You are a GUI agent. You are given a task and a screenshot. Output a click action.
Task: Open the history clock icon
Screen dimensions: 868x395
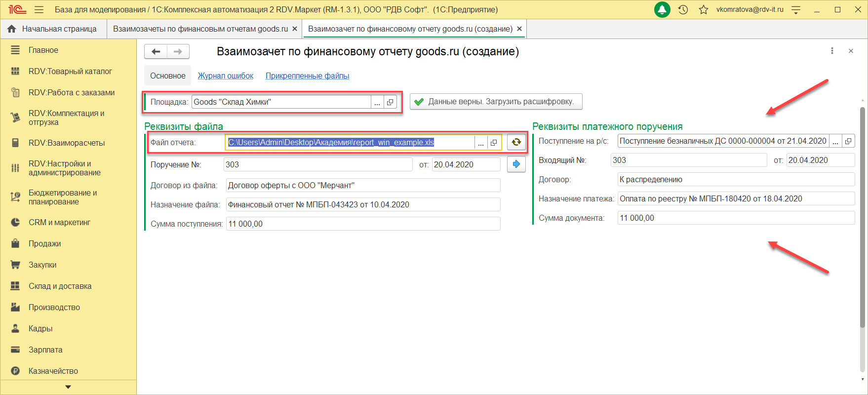[x=683, y=10]
